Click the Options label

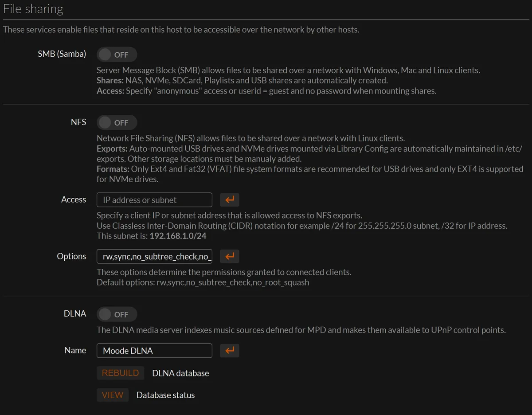tap(71, 256)
